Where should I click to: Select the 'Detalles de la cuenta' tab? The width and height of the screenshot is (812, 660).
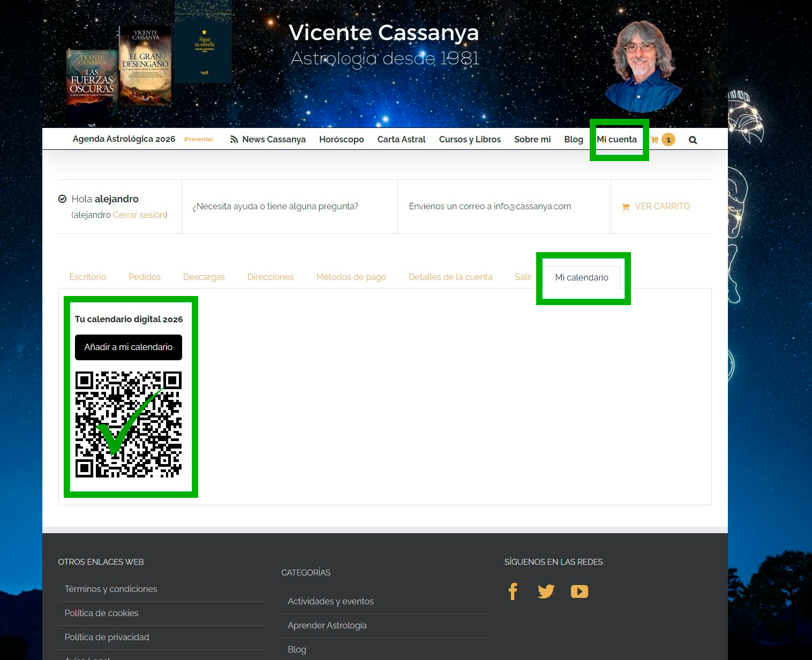click(450, 277)
